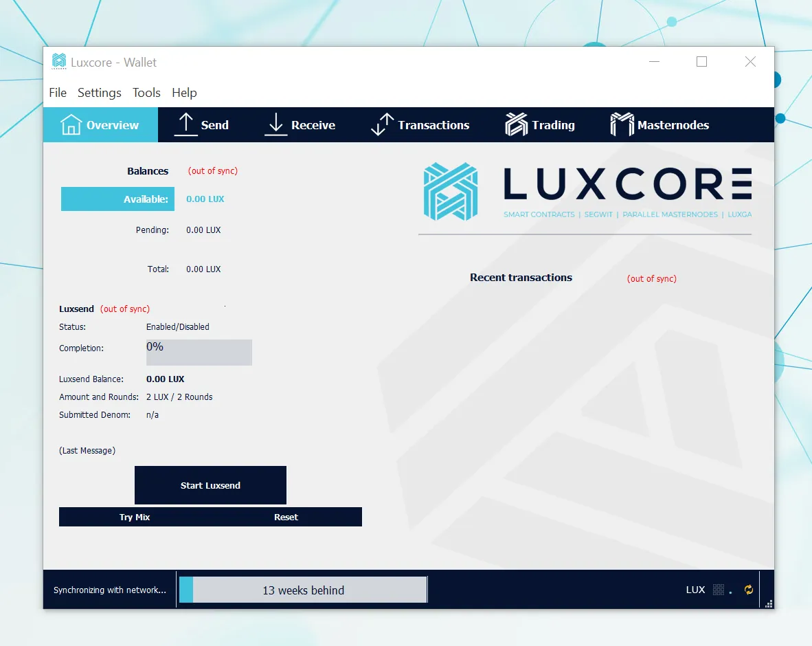Screen dimensions: 812x646
Task: Click the Trading tab icon
Action: [x=517, y=124]
